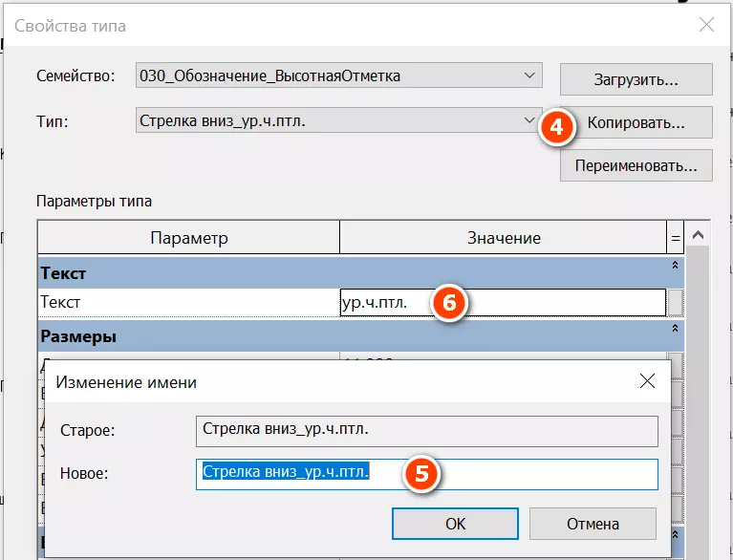Screen dimensions: 733x560
Task: Select the Параметр column header
Action: pyautogui.click(x=188, y=237)
